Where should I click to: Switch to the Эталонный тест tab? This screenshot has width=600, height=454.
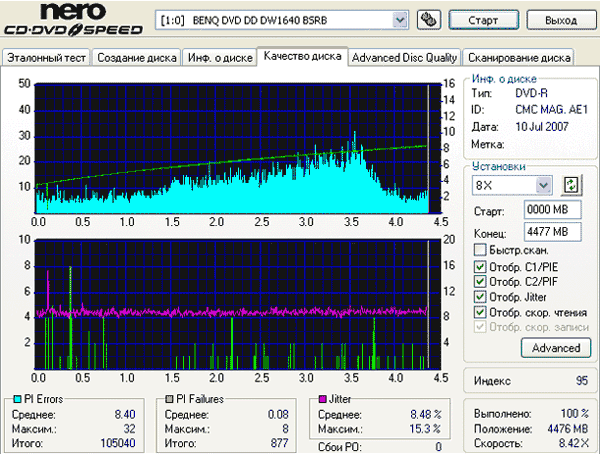[46, 58]
